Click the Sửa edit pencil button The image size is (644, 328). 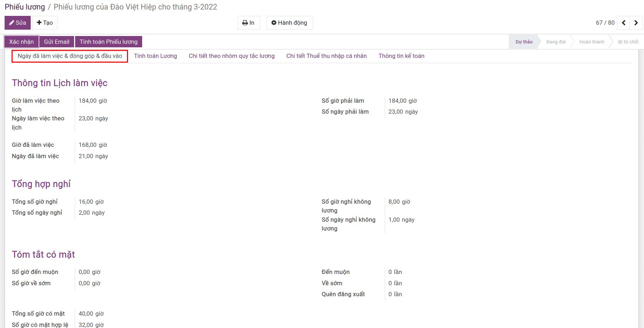pyautogui.click(x=18, y=23)
